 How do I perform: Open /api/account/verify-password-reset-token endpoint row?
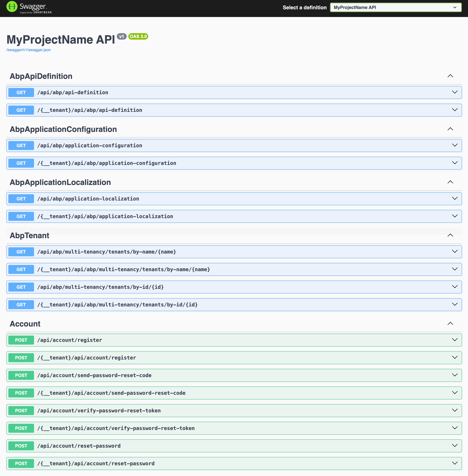99,411
